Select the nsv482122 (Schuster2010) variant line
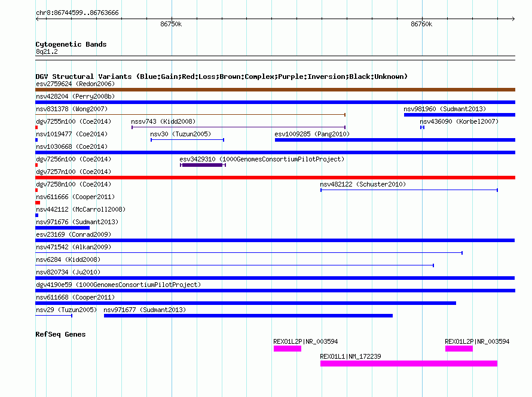The height and width of the screenshot is (397, 532). [x=409, y=190]
